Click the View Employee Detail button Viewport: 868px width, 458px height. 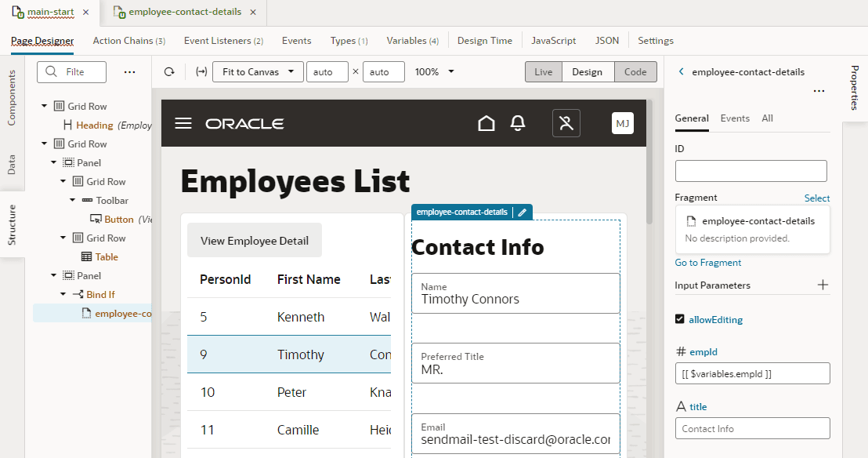pyautogui.click(x=255, y=241)
